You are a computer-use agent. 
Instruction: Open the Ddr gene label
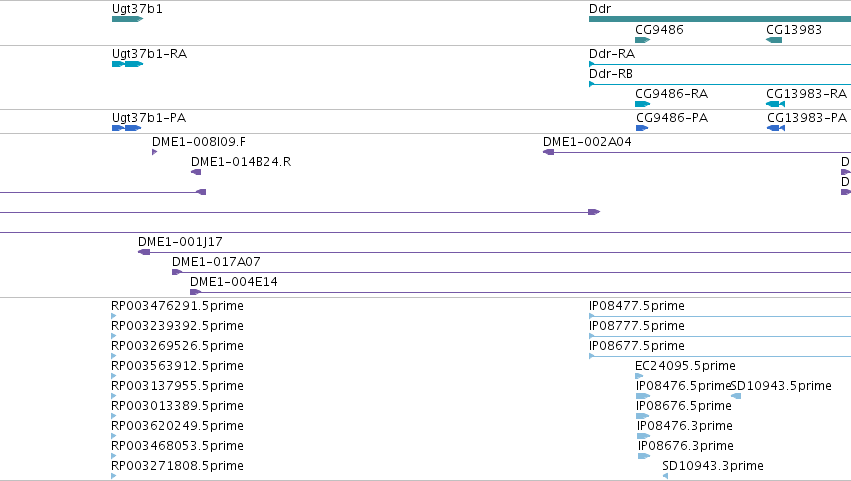[x=600, y=9]
